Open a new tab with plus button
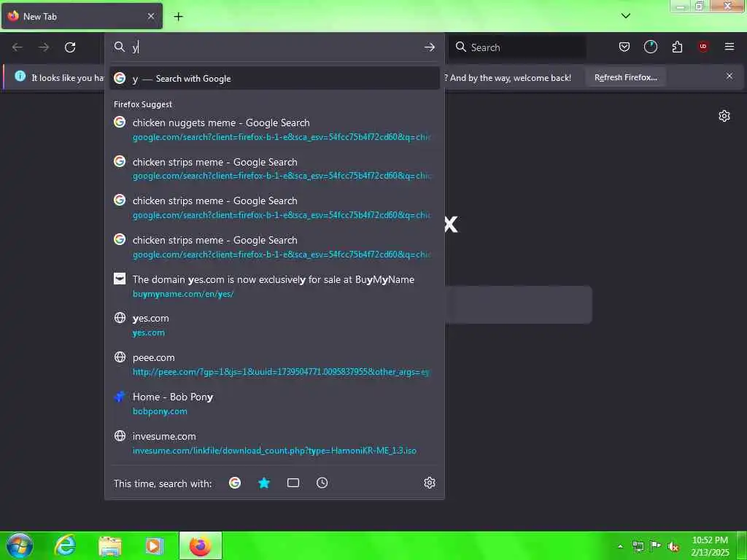 click(178, 17)
